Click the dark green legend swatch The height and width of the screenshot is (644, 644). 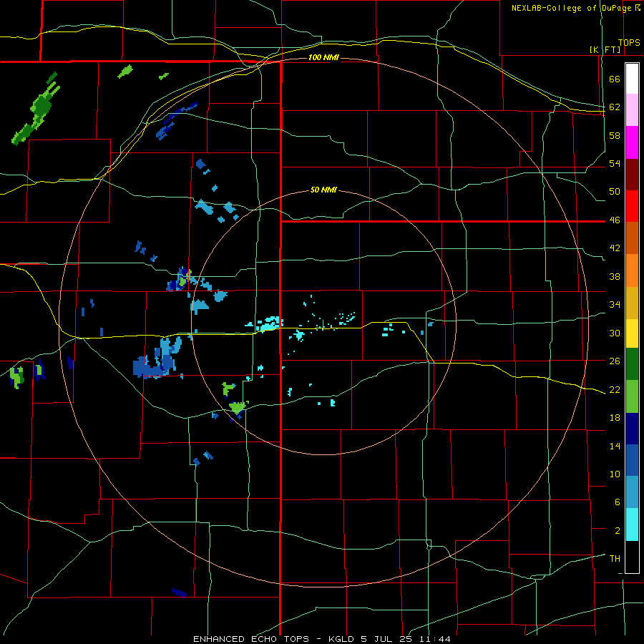(632, 364)
